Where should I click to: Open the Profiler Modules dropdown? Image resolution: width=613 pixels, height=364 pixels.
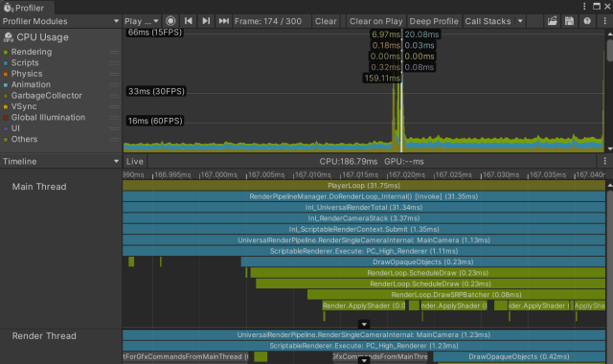coord(60,21)
